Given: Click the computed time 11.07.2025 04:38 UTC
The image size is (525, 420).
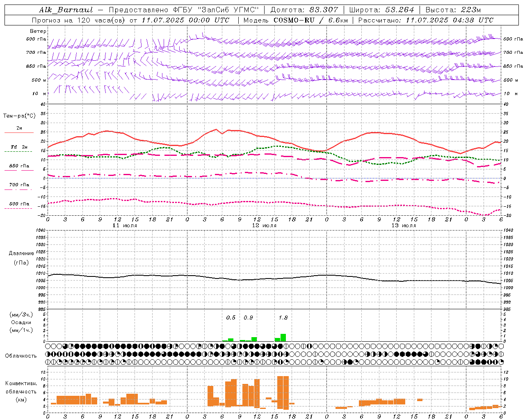Looking at the screenshot, I should click(x=450, y=20).
